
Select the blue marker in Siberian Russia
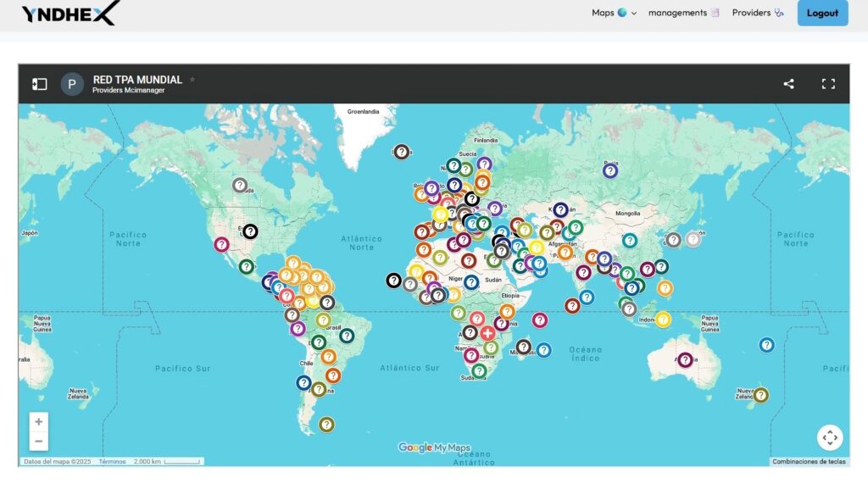(x=610, y=170)
